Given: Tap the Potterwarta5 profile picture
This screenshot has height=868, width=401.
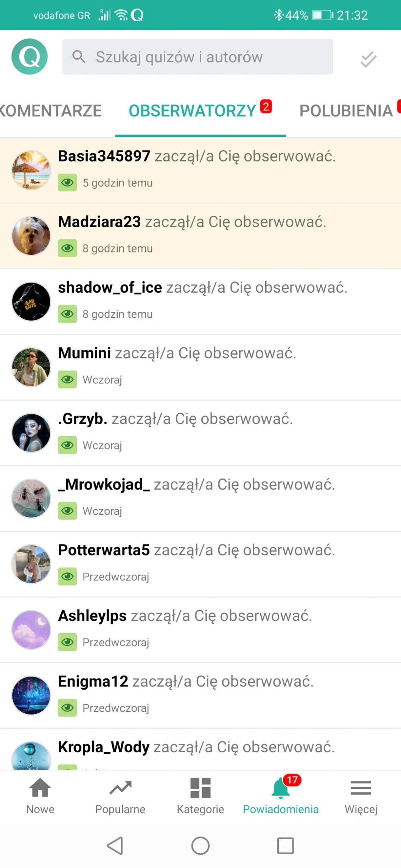Looking at the screenshot, I should [31, 564].
